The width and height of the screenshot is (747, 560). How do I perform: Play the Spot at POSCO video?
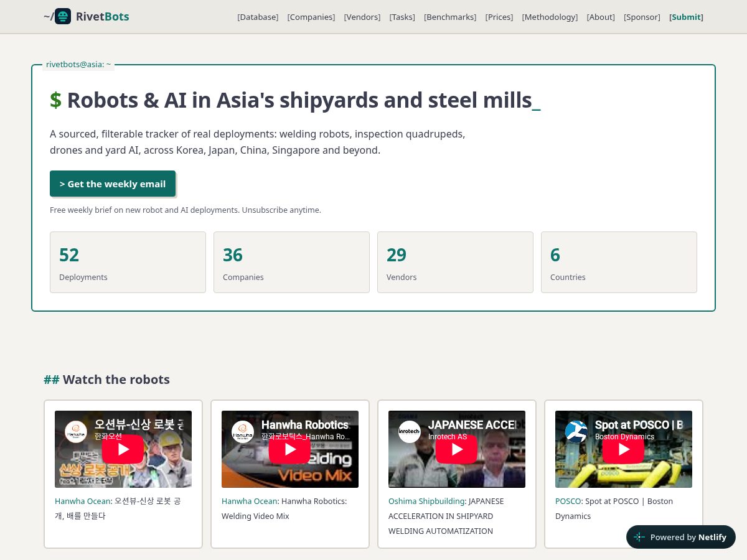pos(624,449)
